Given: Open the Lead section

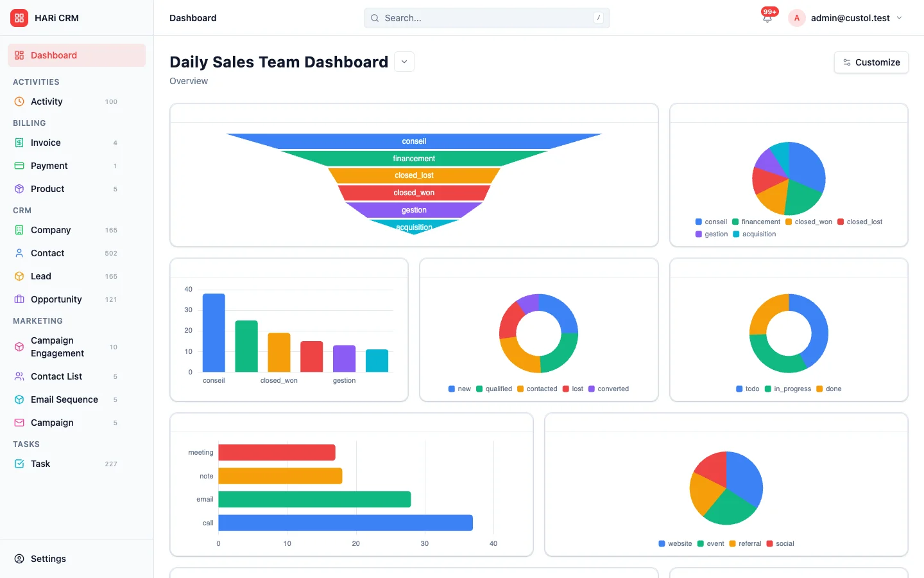Looking at the screenshot, I should (41, 276).
